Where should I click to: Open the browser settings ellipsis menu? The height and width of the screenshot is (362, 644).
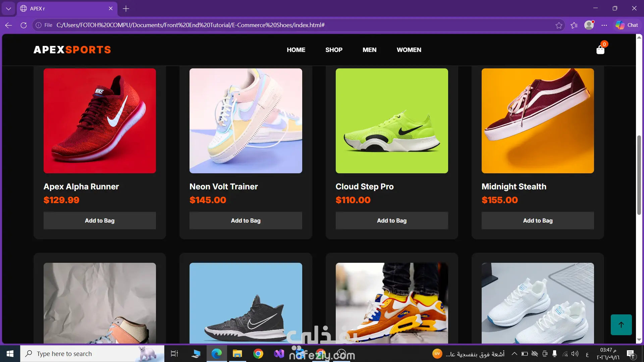(604, 25)
